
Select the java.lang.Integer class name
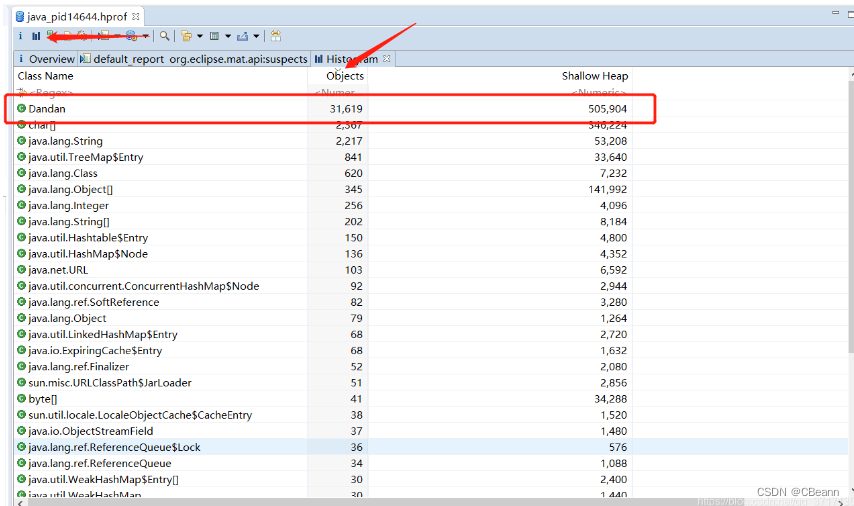point(69,205)
